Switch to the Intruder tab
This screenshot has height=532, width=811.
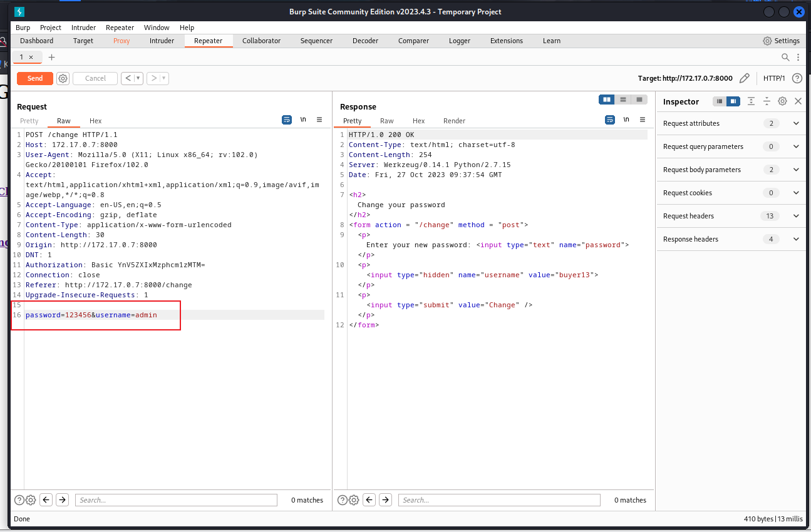162,41
